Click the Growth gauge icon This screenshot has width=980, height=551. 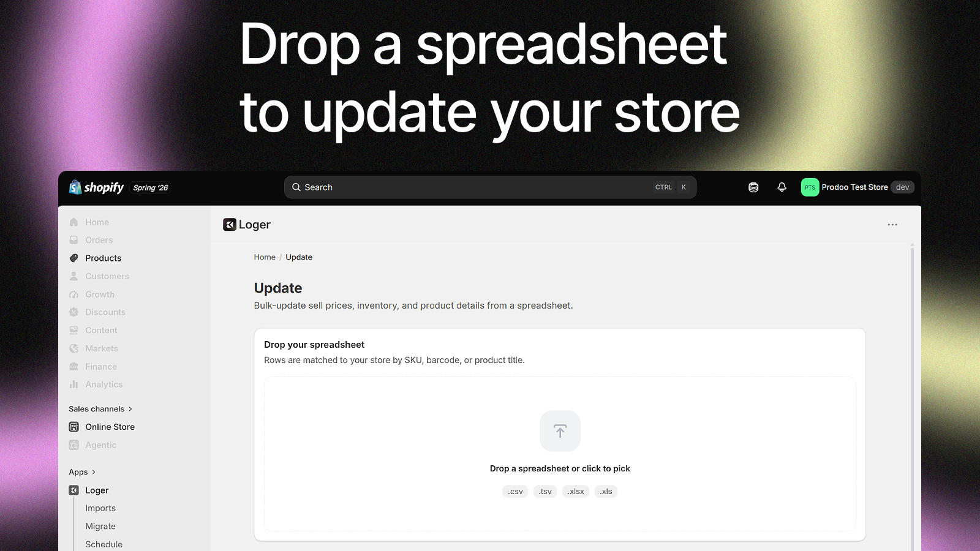pos(74,294)
